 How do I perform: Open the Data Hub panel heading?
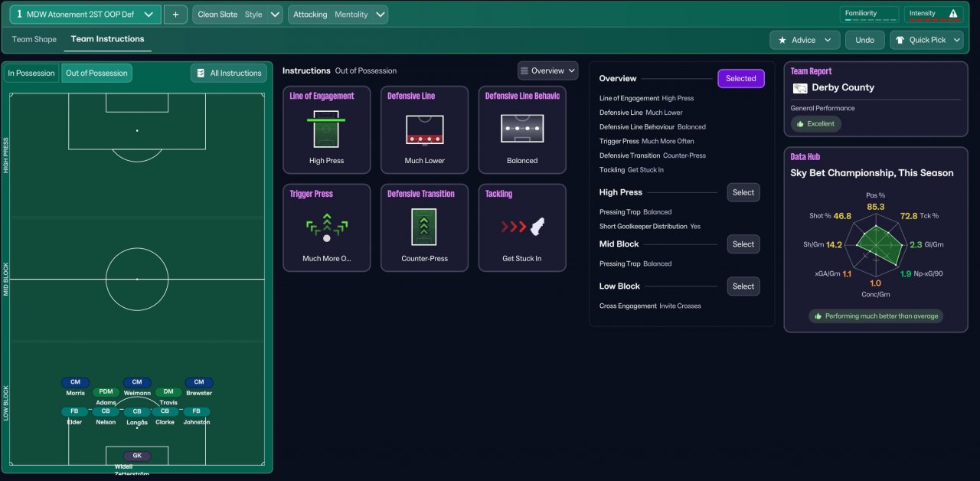coord(805,156)
